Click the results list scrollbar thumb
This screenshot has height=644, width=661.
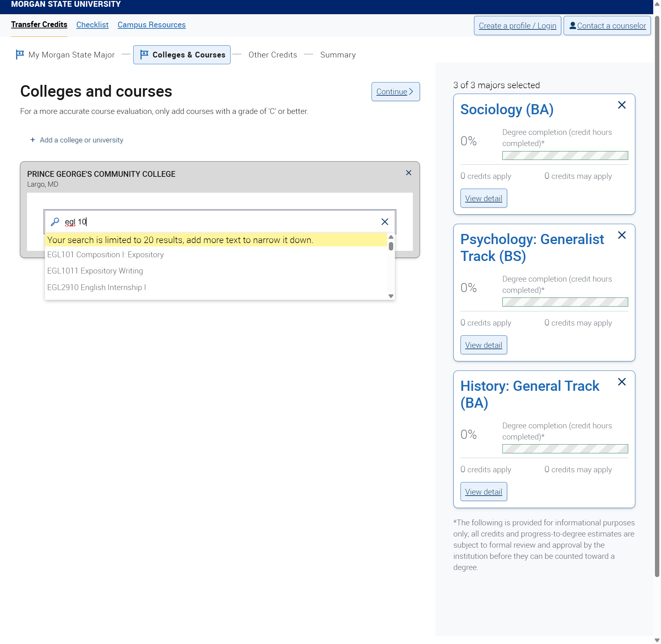(391, 246)
